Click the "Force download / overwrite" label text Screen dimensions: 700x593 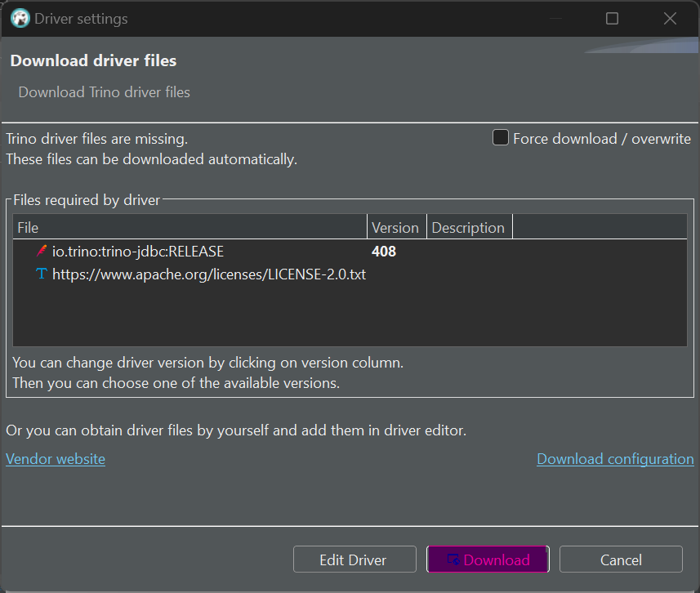click(x=602, y=139)
